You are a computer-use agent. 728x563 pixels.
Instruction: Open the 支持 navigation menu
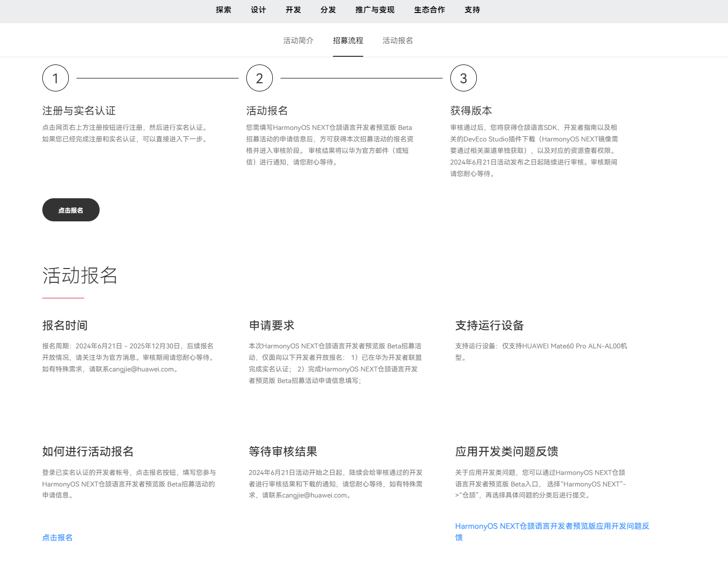tap(472, 10)
